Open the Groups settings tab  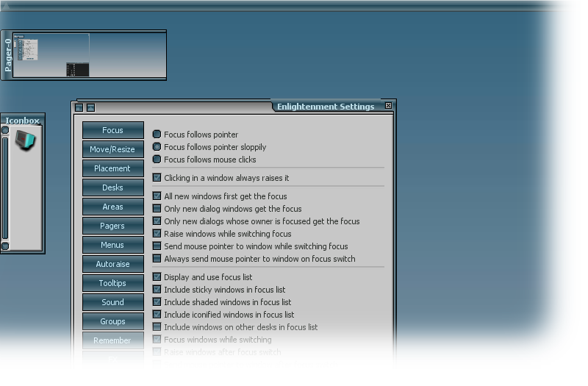click(x=113, y=321)
